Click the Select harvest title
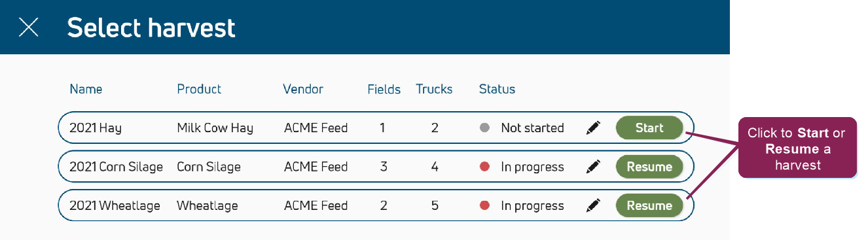Screen dimensions: 868x240 tap(151, 27)
